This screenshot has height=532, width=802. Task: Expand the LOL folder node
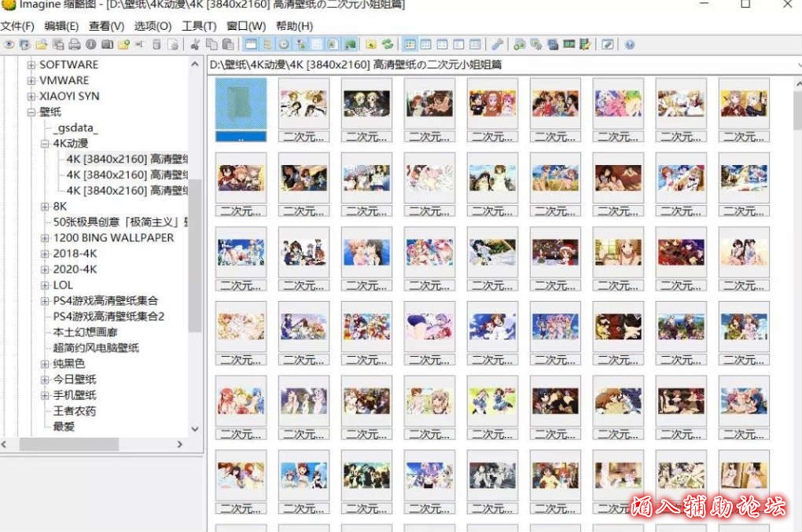(x=45, y=285)
